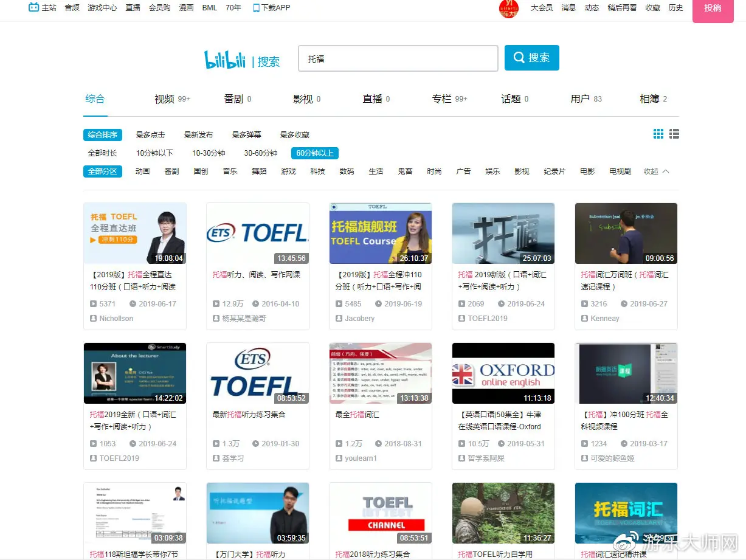746x560 pixels.
Task: Open 最全托福词汇 video title
Action: tap(357, 415)
